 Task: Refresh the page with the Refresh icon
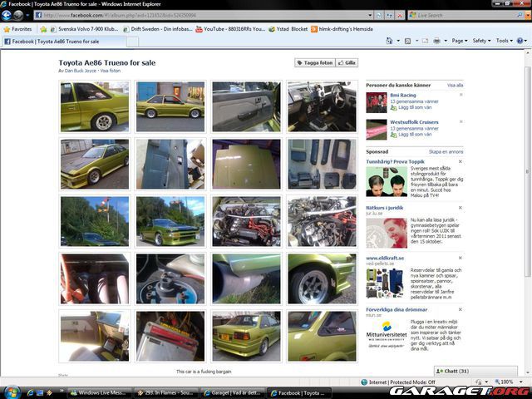click(x=390, y=15)
